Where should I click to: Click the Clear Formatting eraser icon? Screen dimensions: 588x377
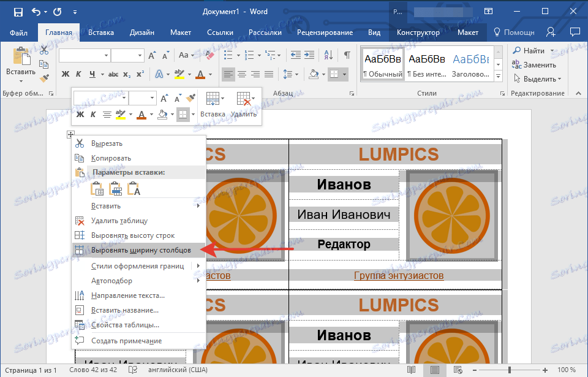point(208,56)
